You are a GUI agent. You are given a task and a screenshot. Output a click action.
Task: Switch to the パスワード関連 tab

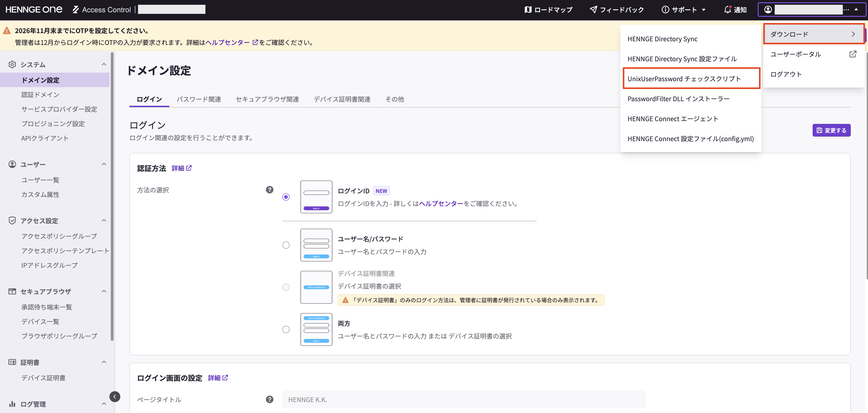click(199, 99)
